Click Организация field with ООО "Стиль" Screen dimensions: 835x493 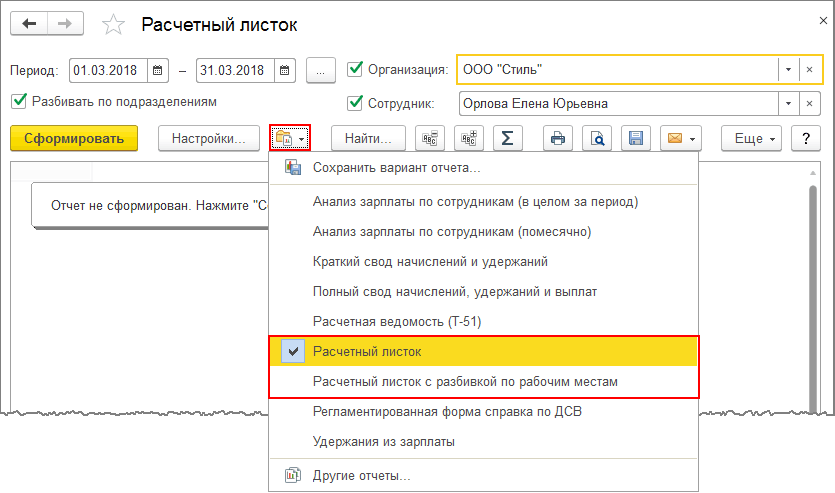pyautogui.click(x=618, y=70)
